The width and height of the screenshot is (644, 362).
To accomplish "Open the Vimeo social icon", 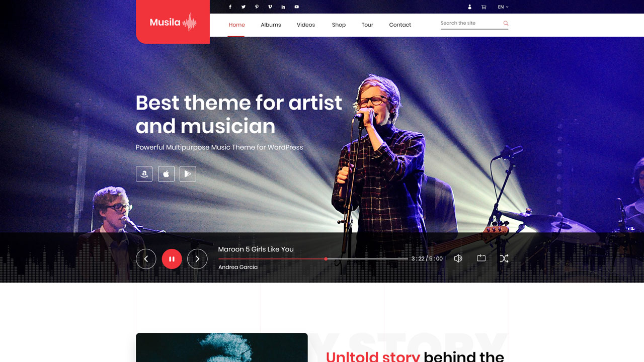I will 270,7.
